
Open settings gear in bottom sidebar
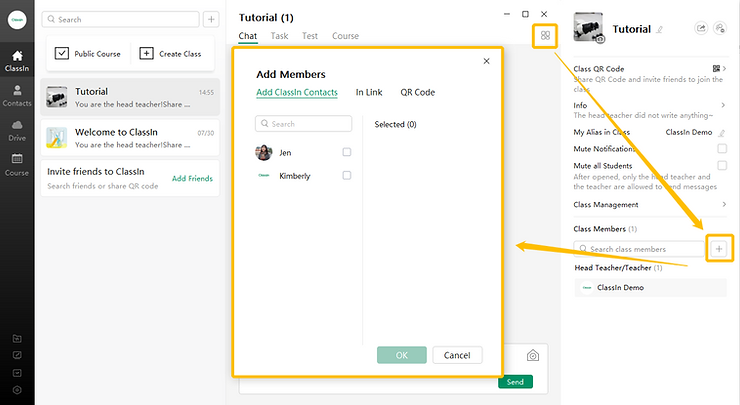(x=17, y=389)
